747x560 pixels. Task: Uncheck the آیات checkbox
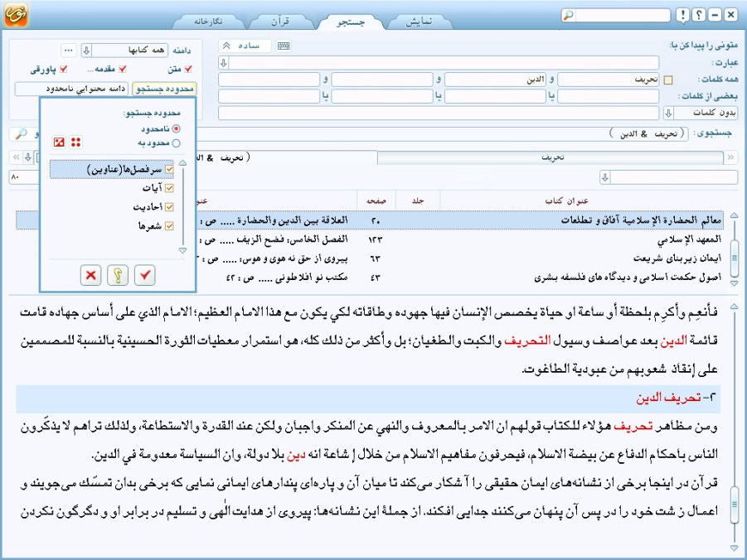(169, 188)
